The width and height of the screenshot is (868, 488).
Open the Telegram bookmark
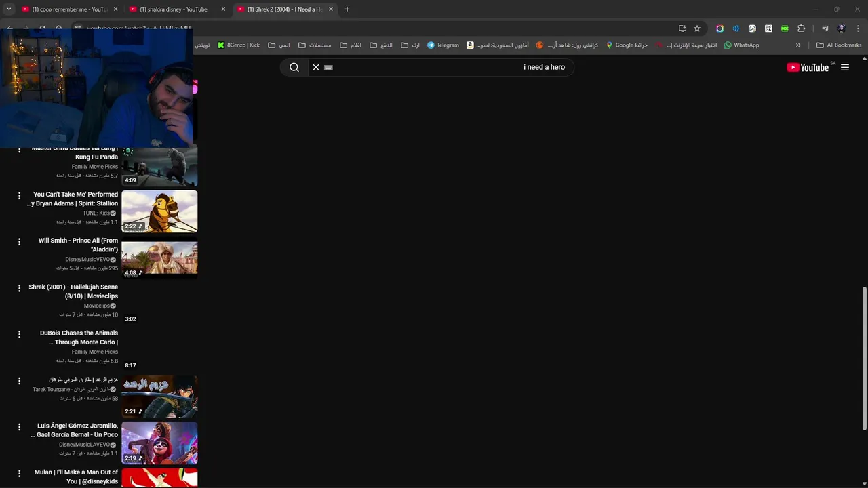point(443,45)
